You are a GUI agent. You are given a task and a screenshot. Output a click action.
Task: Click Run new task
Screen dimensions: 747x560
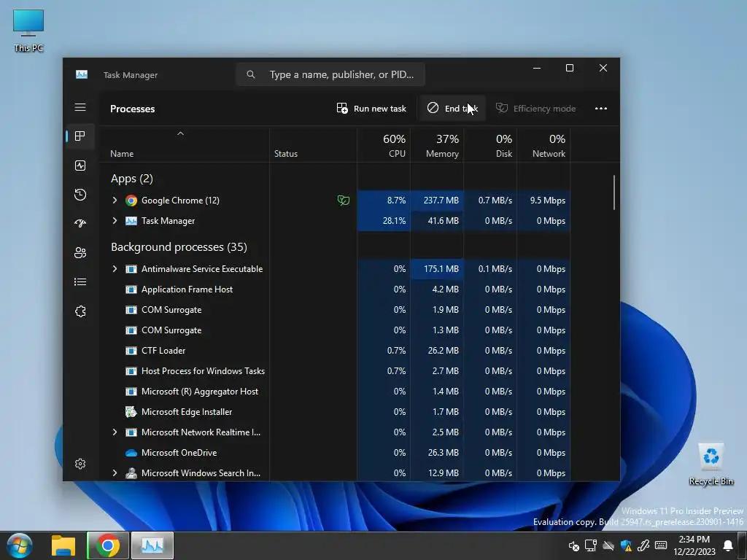point(371,109)
